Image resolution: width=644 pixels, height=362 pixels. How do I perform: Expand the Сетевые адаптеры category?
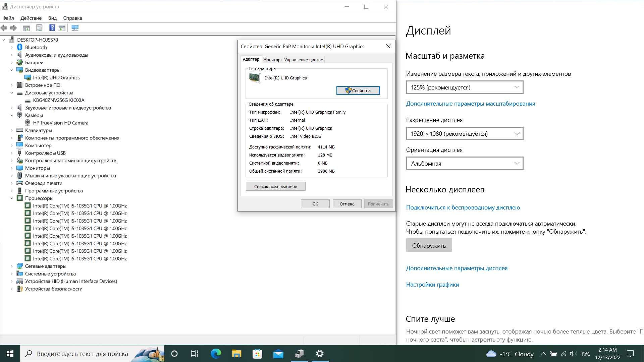[x=11, y=266]
